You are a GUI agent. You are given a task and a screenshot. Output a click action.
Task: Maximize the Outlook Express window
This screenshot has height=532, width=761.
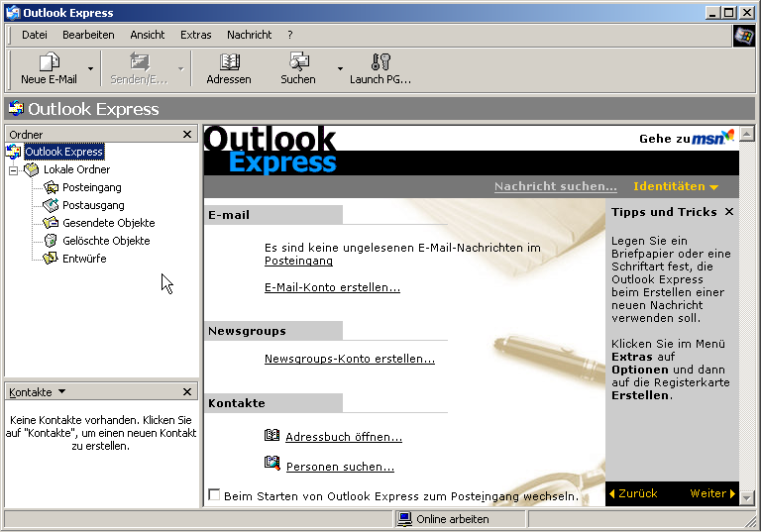click(729, 13)
